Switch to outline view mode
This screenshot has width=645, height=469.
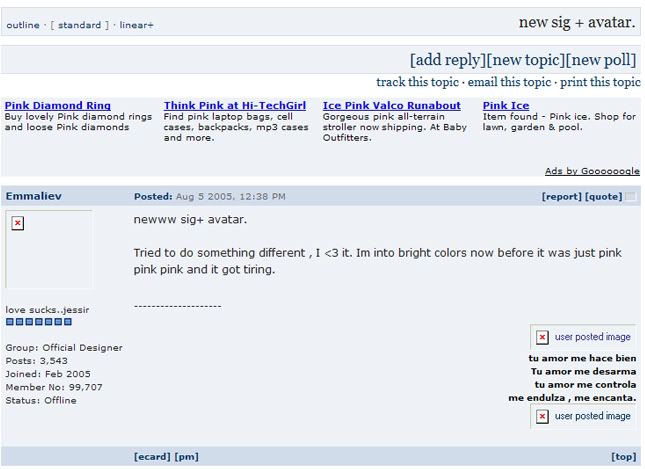(23, 25)
